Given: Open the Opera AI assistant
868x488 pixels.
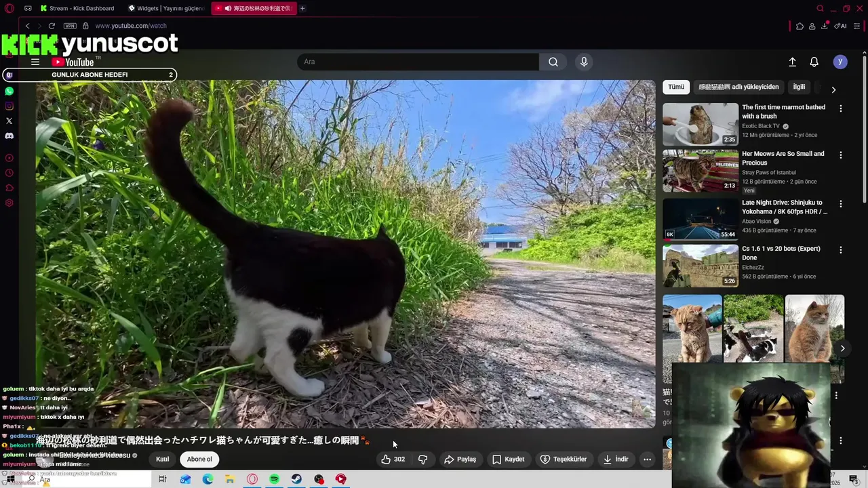Looking at the screenshot, I should (x=840, y=26).
